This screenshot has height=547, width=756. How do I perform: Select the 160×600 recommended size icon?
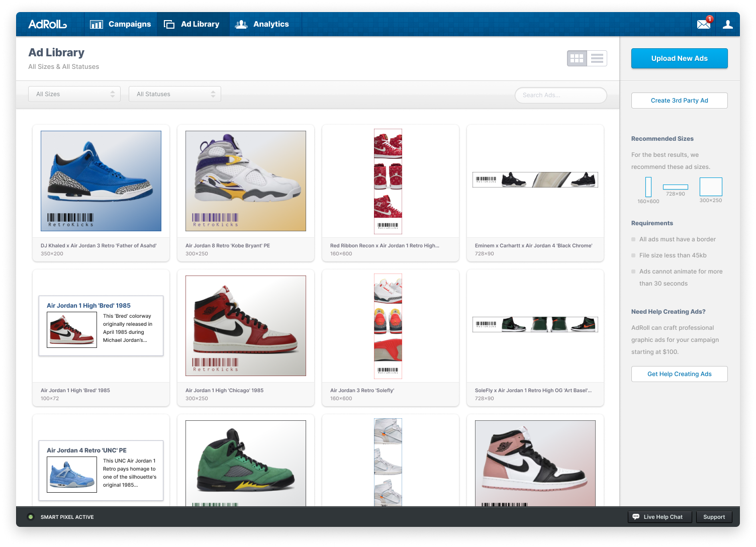point(648,187)
